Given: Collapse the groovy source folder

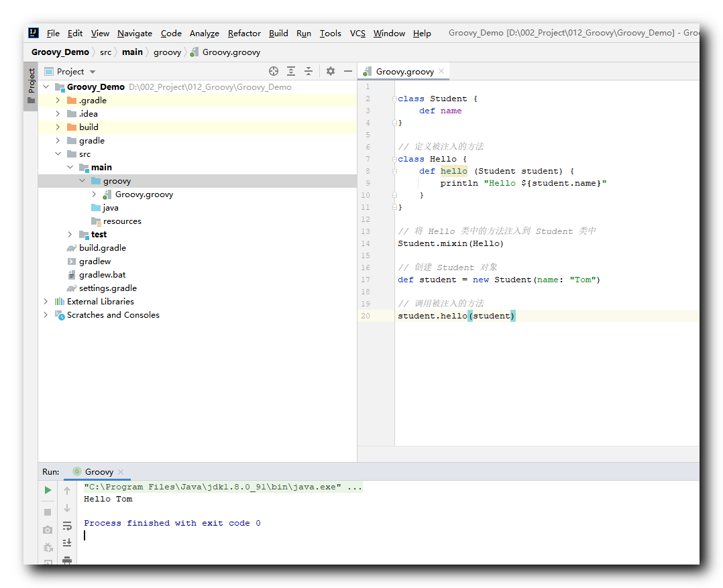Looking at the screenshot, I should (x=82, y=180).
